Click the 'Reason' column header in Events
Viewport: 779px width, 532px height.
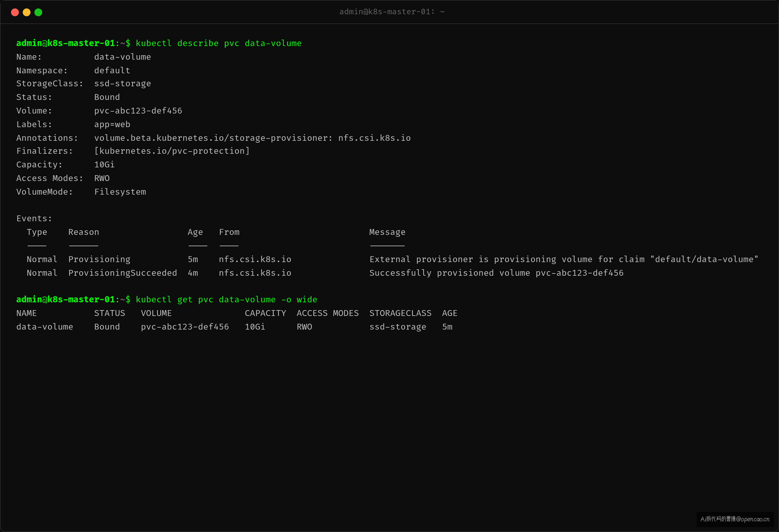(83, 232)
